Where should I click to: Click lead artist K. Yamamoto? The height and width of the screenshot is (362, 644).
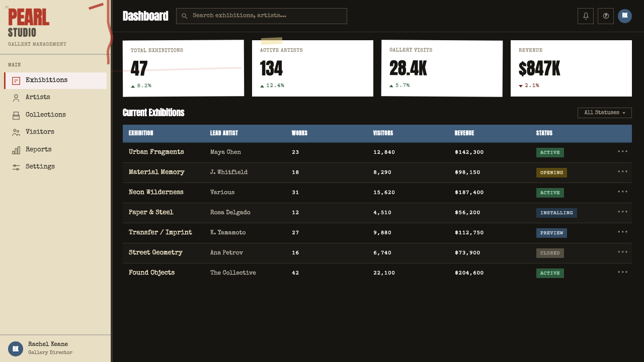point(228,232)
